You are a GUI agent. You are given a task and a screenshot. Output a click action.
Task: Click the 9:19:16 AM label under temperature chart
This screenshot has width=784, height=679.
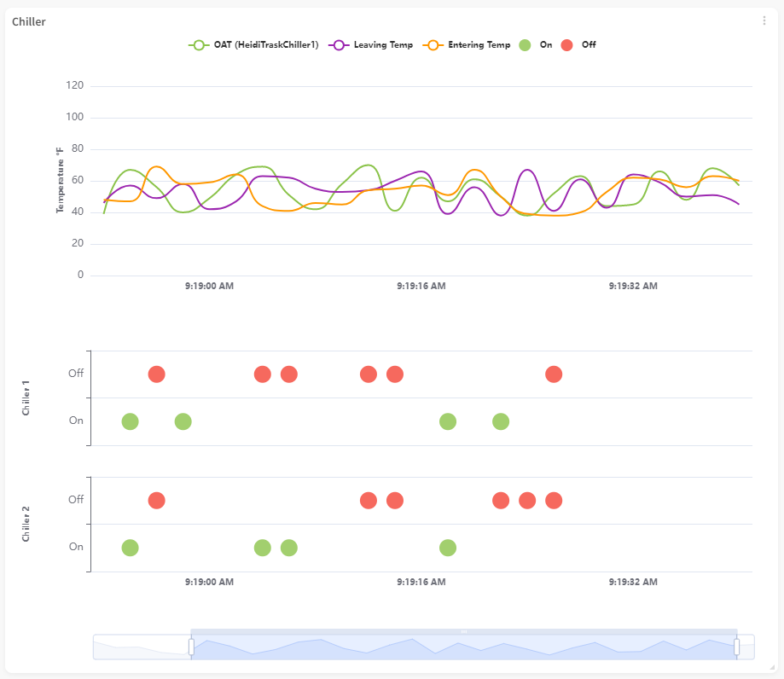click(x=421, y=287)
